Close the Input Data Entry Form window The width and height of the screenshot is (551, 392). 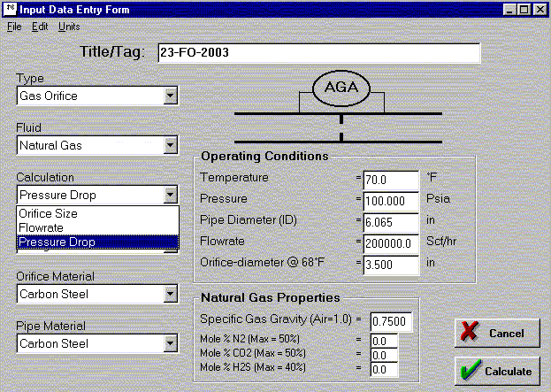[540, 10]
